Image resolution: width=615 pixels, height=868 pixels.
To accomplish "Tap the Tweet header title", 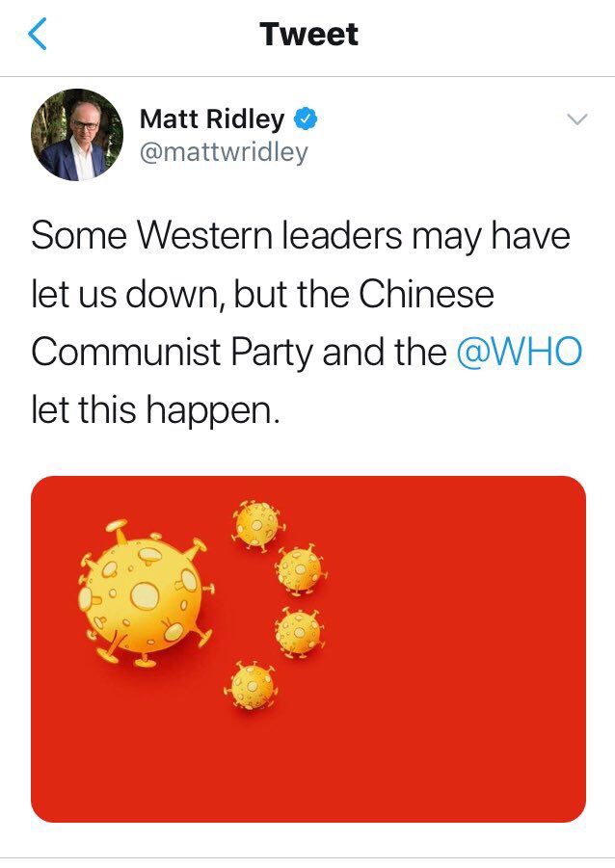I will tap(308, 35).
